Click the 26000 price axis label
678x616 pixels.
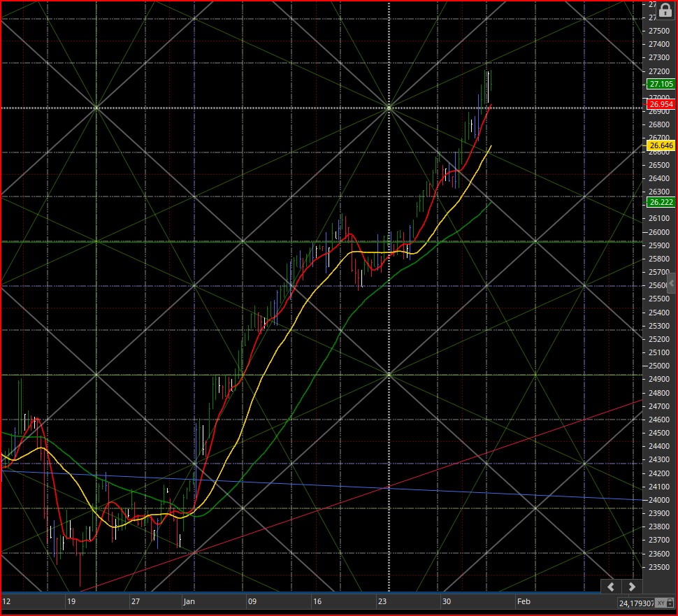click(659, 232)
